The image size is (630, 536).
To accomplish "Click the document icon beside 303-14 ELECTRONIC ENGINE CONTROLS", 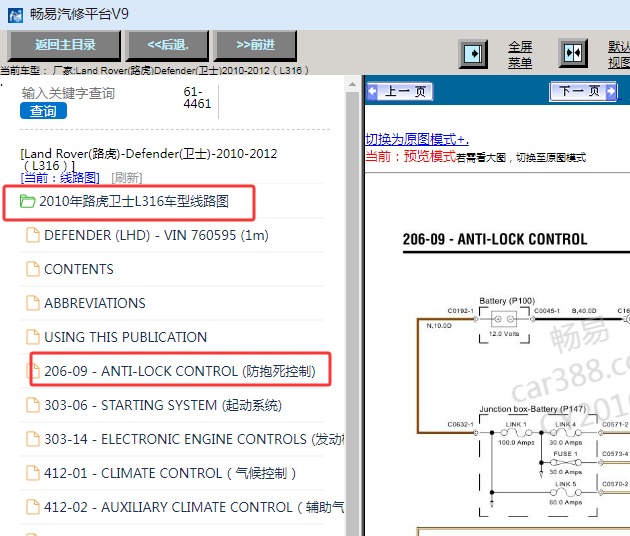I will 33,439.
